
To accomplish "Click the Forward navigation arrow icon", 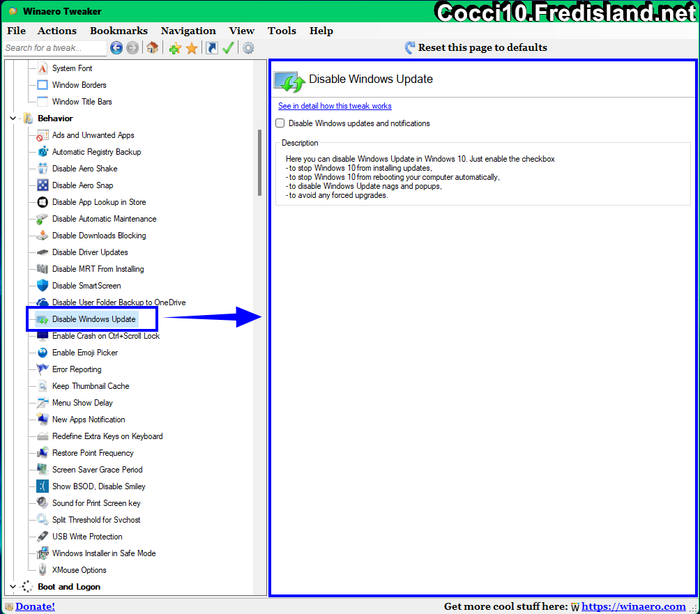I will 132,48.
